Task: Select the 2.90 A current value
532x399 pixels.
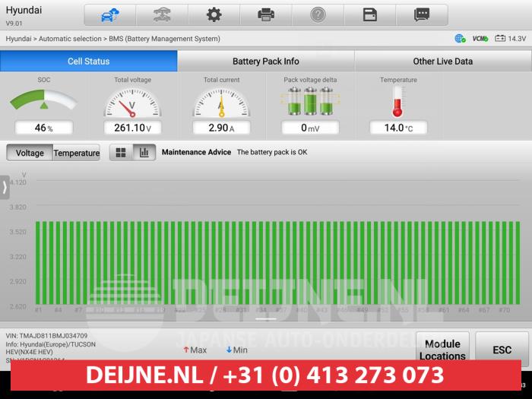Action: click(221, 128)
